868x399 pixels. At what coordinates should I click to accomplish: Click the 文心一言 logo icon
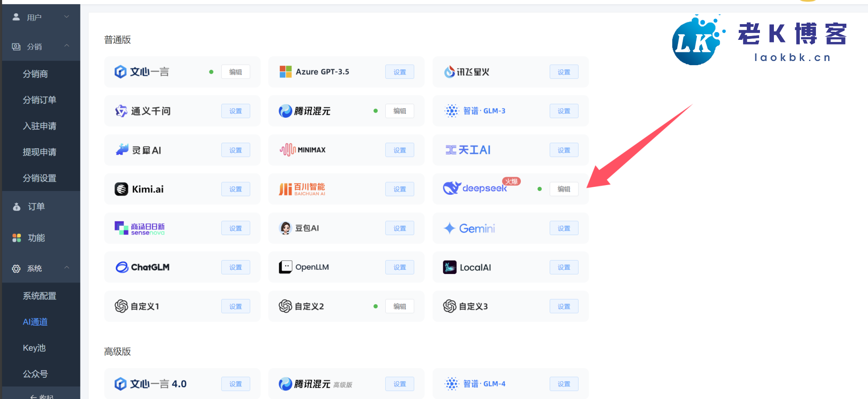pos(120,72)
